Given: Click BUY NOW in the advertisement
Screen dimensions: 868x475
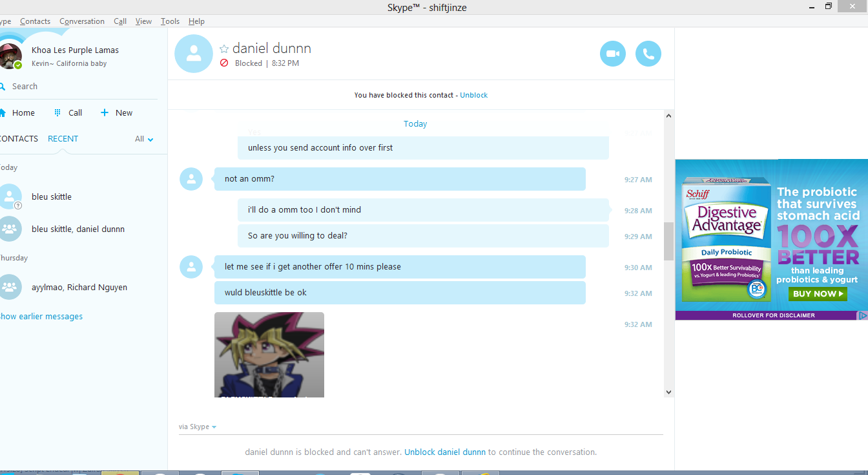Looking at the screenshot, I should point(818,293).
